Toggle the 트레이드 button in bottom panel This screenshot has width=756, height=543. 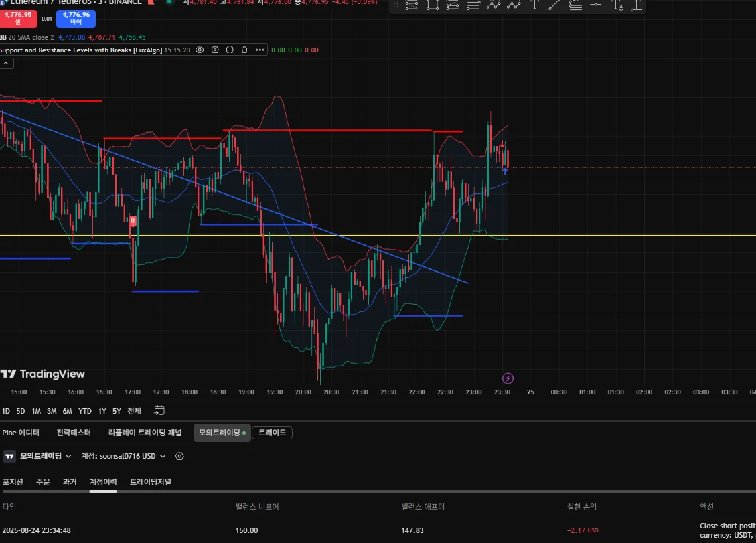(x=272, y=433)
